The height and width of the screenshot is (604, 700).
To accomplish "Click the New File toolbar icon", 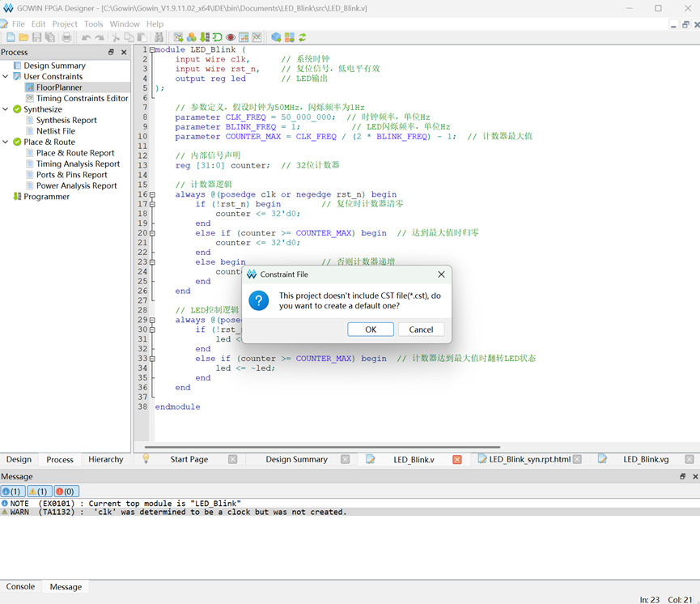I will click(11, 37).
